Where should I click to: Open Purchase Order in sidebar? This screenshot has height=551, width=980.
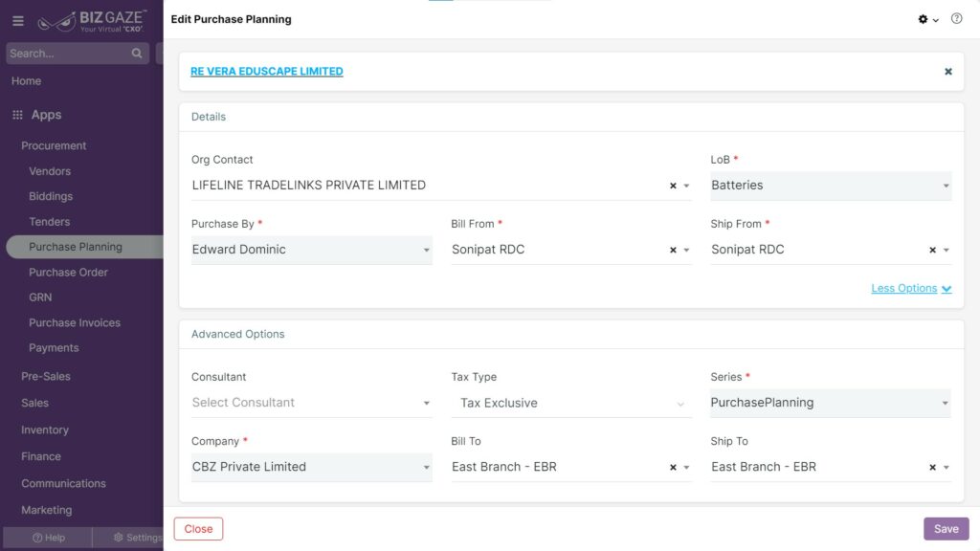(68, 273)
